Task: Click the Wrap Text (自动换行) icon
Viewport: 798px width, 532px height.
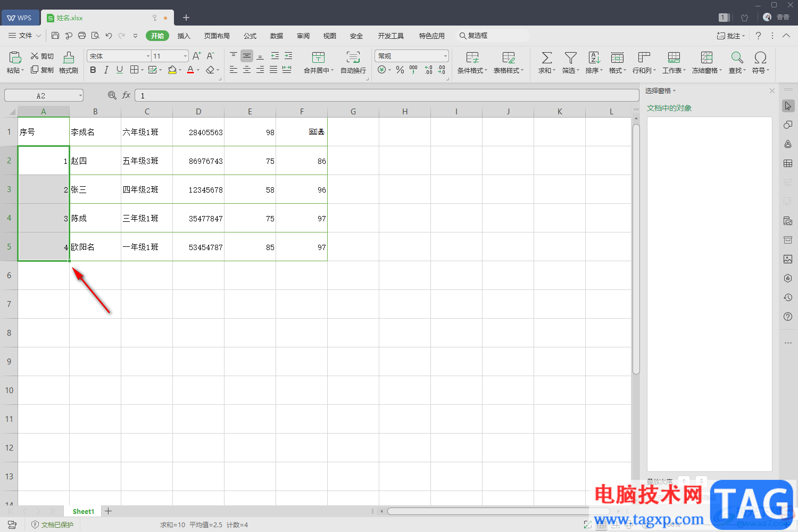Action: pos(353,57)
